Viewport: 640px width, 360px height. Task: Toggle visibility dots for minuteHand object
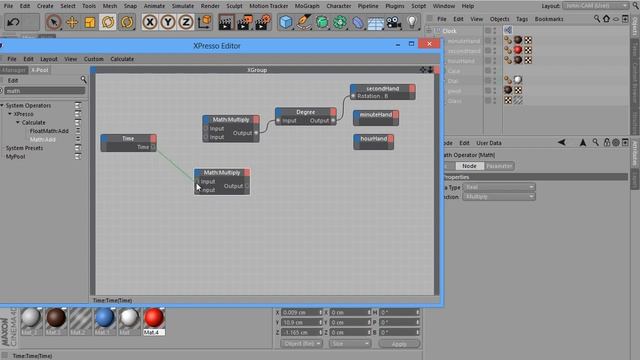[x=494, y=41]
